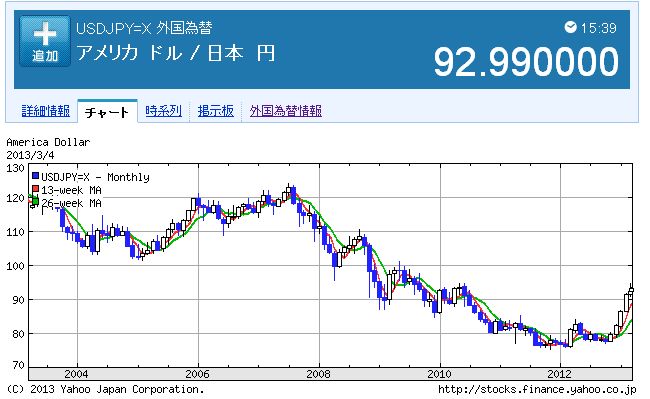
Task: Click the green 26-week MA legend swatch
Action: (x=36, y=202)
